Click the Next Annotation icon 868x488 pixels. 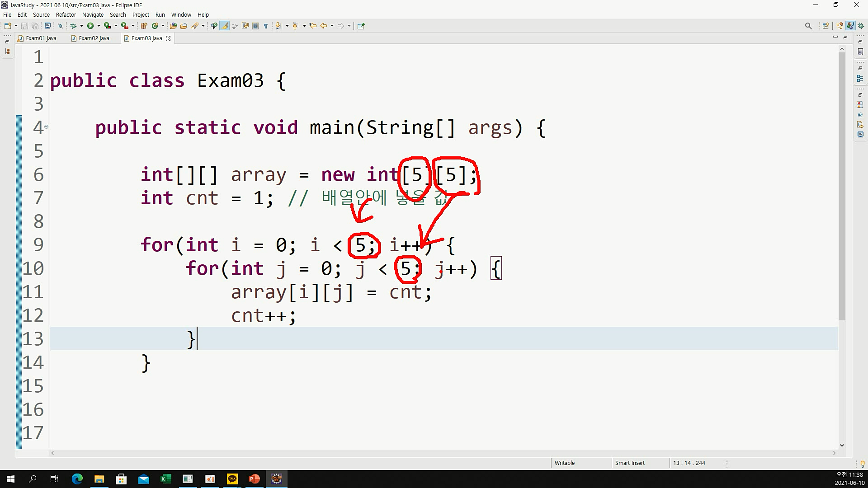279,26
